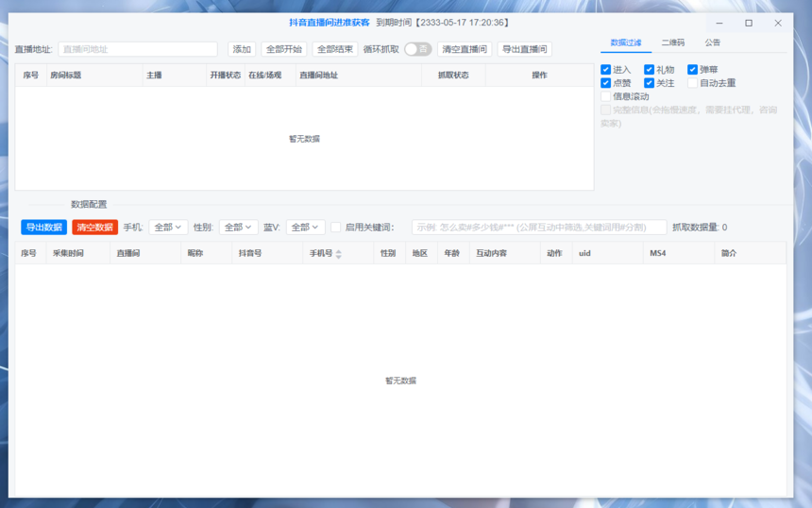This screenshot has width=812, height=508.
Task: Click the blue 导出数据 button
Action: point(44,228)
